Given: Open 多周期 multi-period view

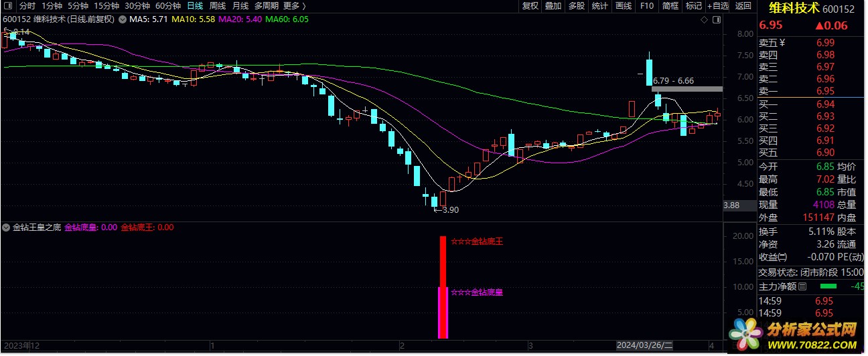Looking at the screenshot, I should pyautogui.click(x=267, y=6).
